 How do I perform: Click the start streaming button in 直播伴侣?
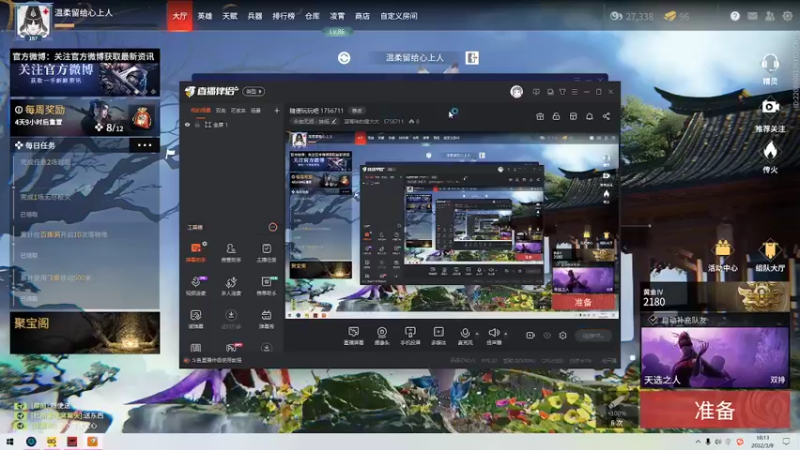click(593, 336)
